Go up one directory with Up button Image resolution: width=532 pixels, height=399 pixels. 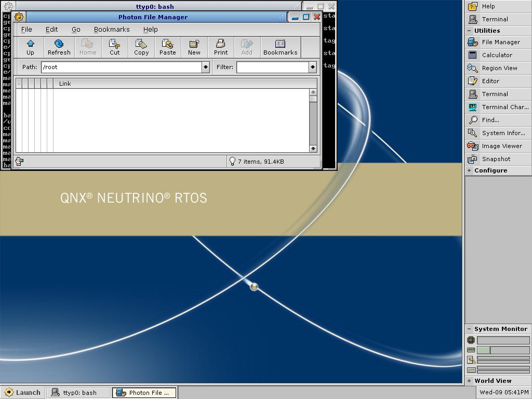[x=30, y=47]
